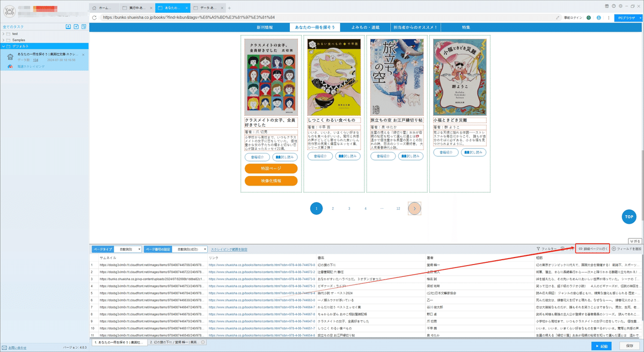Click the 書名 column header
Image resolution: width=644 pixels, height=352 pixels.
pyautogui.click(x=321, y=258)
